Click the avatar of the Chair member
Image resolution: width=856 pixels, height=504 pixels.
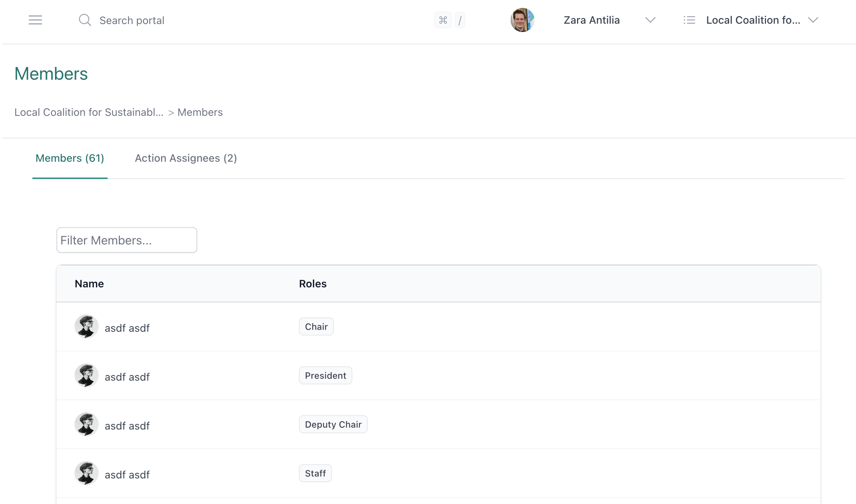pyautogui.click(x=86, y=326)
